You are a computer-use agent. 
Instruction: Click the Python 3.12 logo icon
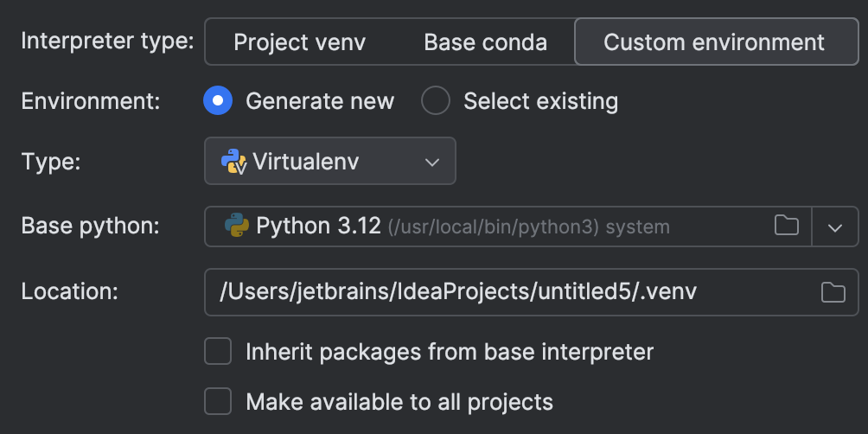237,226
